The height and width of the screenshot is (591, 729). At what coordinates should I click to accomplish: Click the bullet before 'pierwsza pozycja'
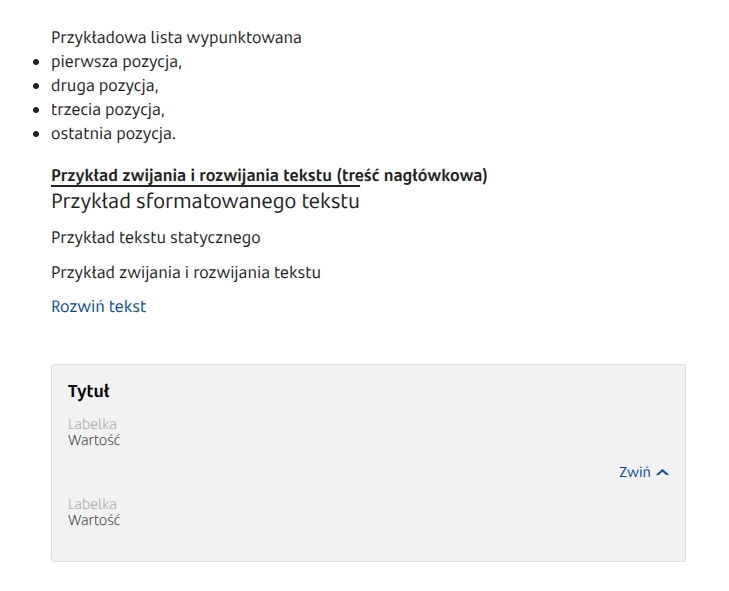point(37,62)
